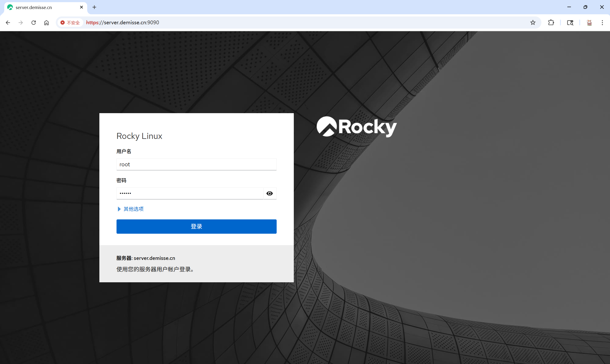Click the Rocky logo
The width and height of the screenshot is (610, 364).
coord(357,127)
